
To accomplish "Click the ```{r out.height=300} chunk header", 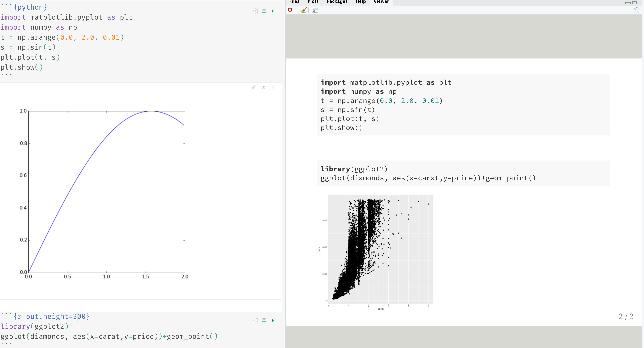I will click(45, 316).
